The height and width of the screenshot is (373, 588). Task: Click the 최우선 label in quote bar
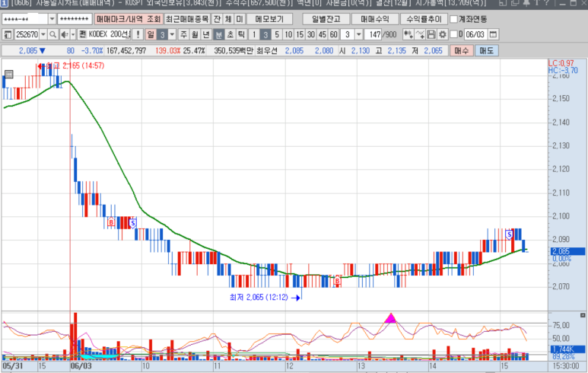[x=267, y=50]
